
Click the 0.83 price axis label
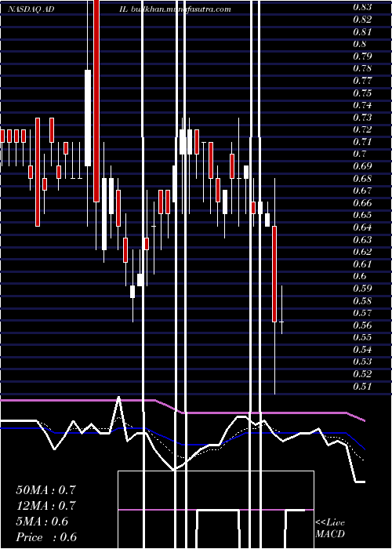click(x=362, y=7)
